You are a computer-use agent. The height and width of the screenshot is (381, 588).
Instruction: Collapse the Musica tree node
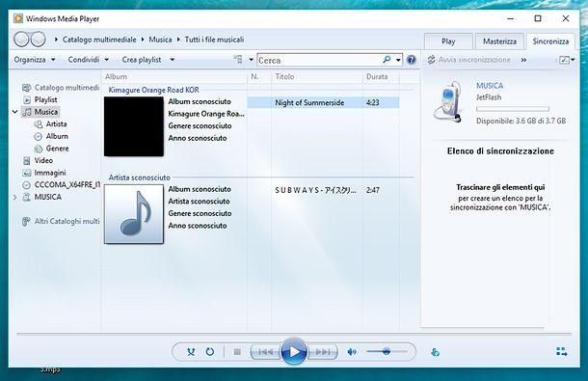coord(15,112)
